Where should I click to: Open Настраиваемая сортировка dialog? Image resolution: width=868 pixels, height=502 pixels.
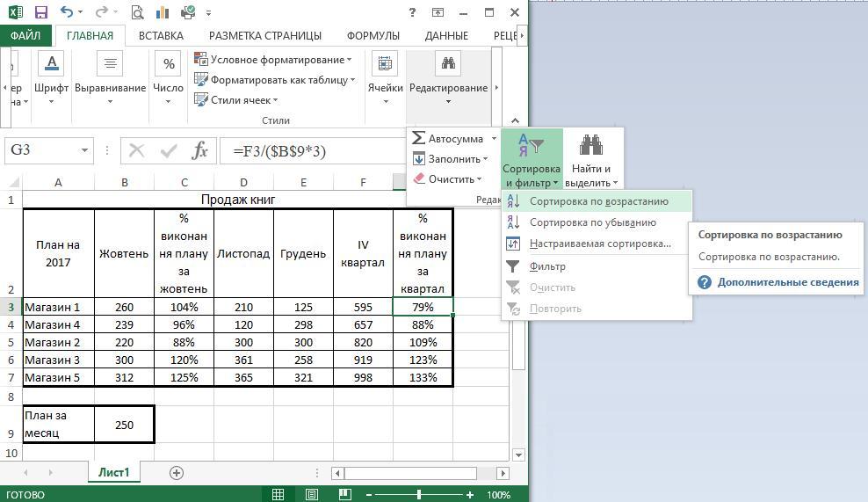(597, 244)
